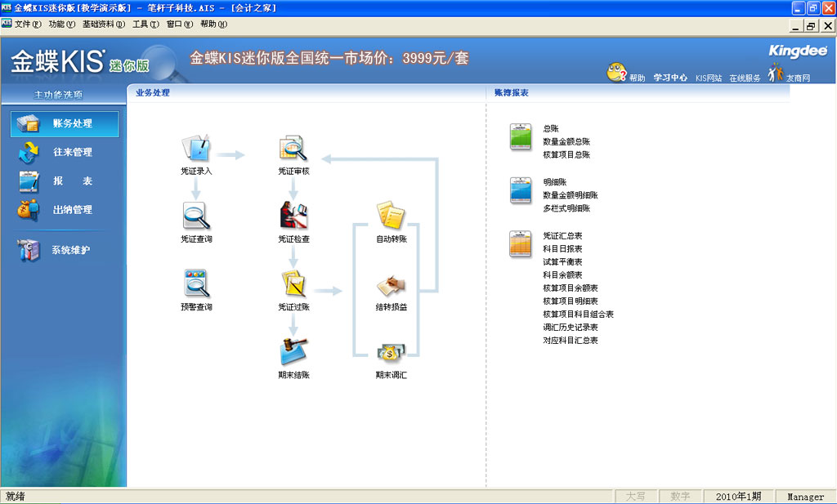Click the KIS application icon in the menu bar
The width and height of the screenshot is (837, 504).
point(7,24)
